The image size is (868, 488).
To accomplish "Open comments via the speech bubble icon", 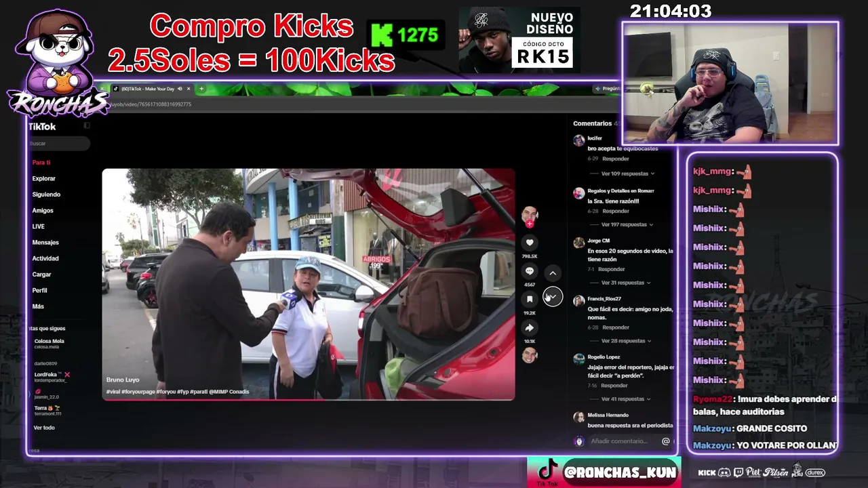I will tap(530, 271).
